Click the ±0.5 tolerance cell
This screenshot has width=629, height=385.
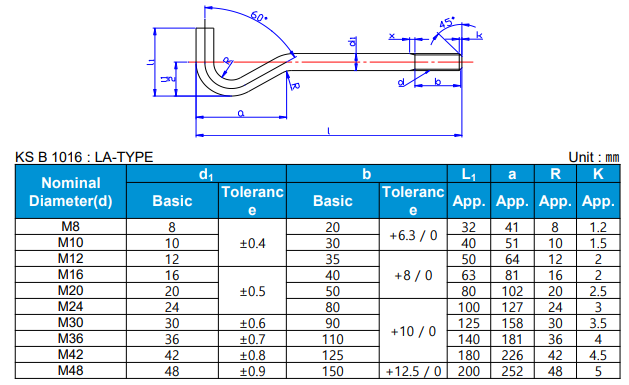(252, 291)
